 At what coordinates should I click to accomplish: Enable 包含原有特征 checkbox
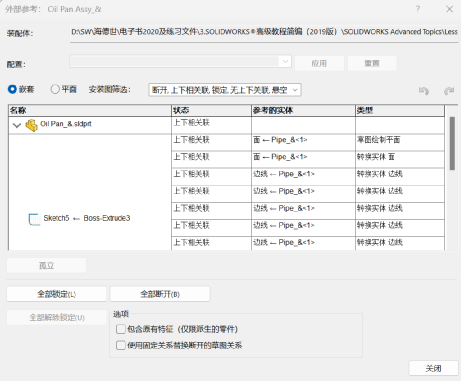point(121,329)
